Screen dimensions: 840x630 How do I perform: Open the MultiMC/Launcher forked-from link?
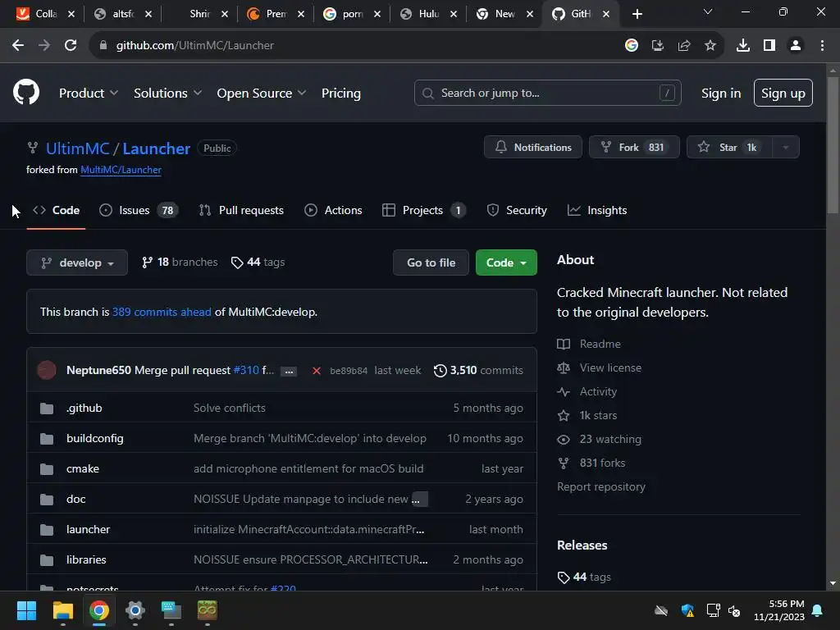coord(121,170)
